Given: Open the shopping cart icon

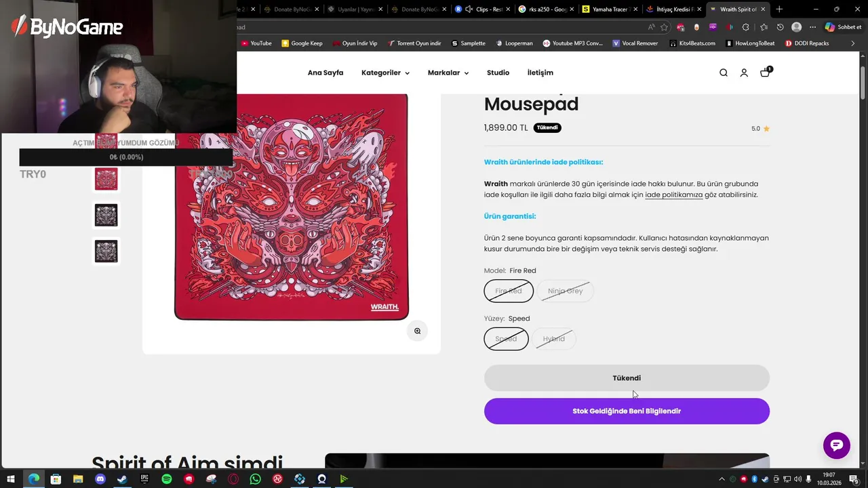Looking at the screenshot, I should point(765,72).
